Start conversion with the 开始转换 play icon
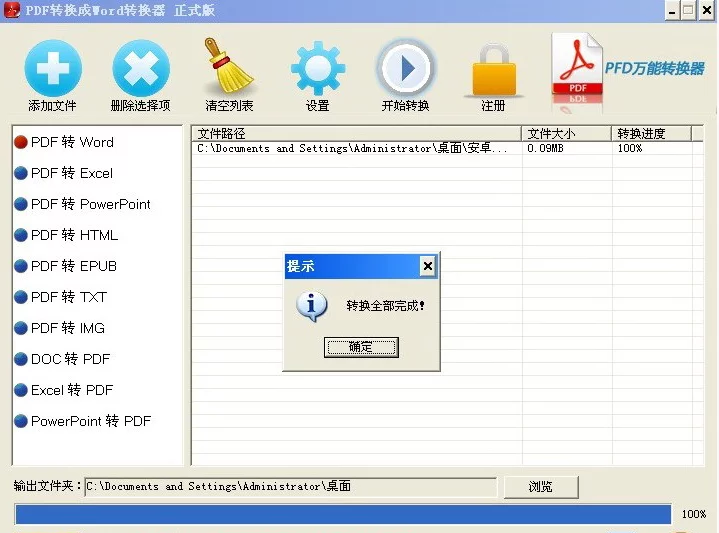719x533 pixels. [x=405, y=68]
